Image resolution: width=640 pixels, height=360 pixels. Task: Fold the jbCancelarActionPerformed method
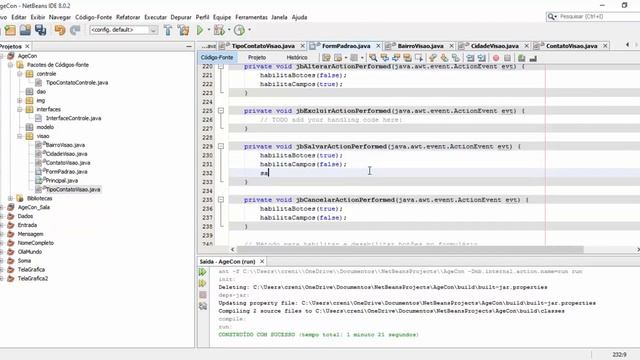click(x=221, y=200)
